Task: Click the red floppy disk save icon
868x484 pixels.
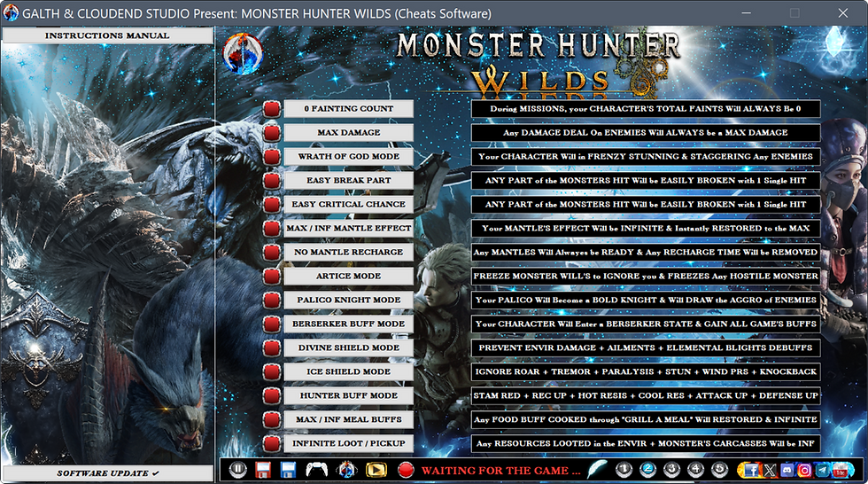Action: point(263,470)
